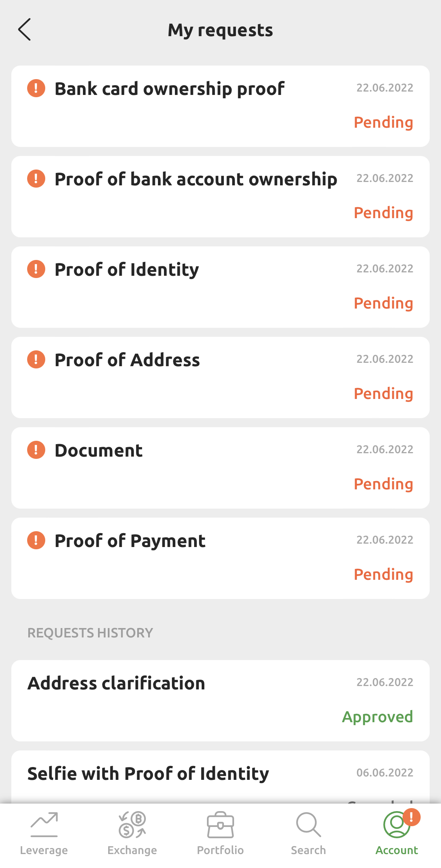
Task: Tap alert icon beside Bank card ownership proof
Action: point(36,89)
